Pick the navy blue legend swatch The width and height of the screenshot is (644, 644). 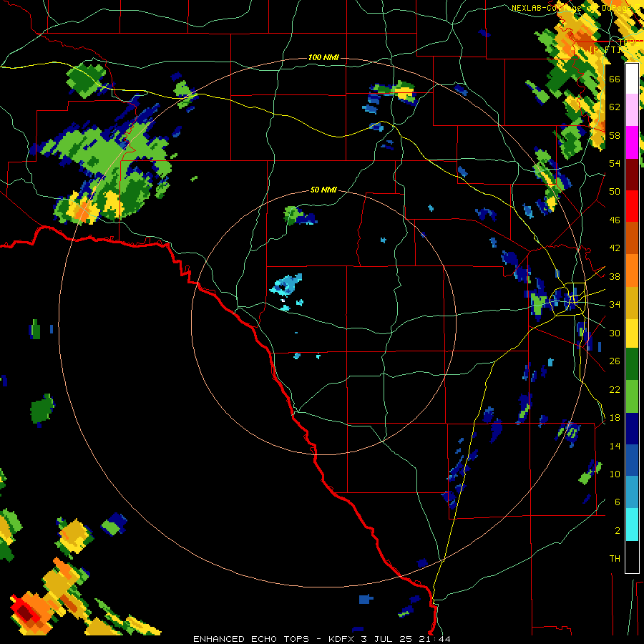coord(632,429)
